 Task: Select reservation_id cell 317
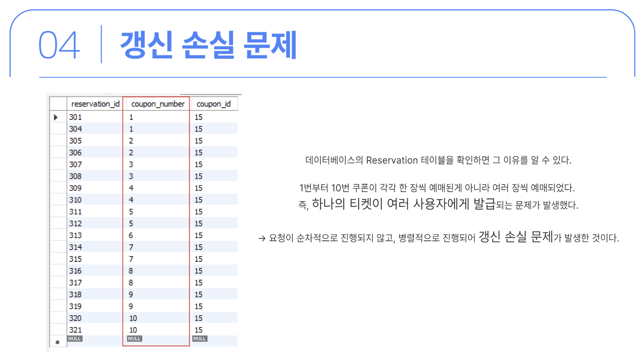click(75, 283)
